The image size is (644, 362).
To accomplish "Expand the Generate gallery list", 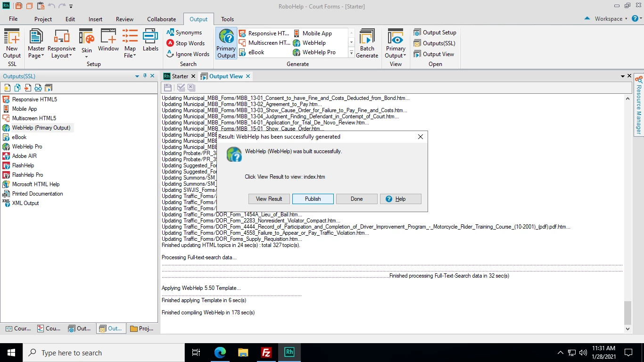I will (x=351, y=53).
